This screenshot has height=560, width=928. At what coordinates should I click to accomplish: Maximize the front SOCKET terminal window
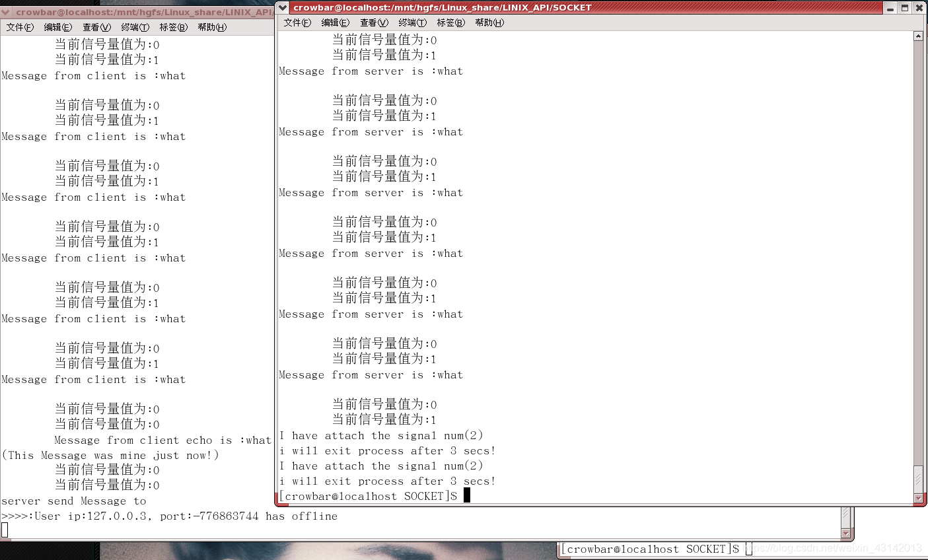(x=905, y=8)
